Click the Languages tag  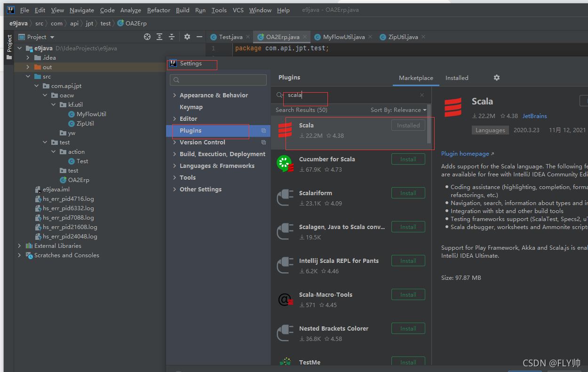490,130
